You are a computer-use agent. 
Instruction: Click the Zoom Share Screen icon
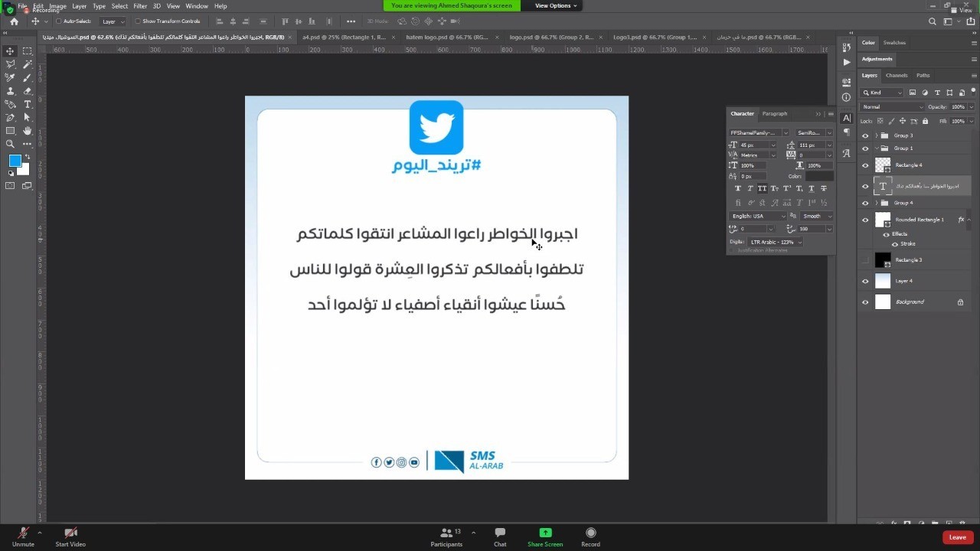pos(545,533)
